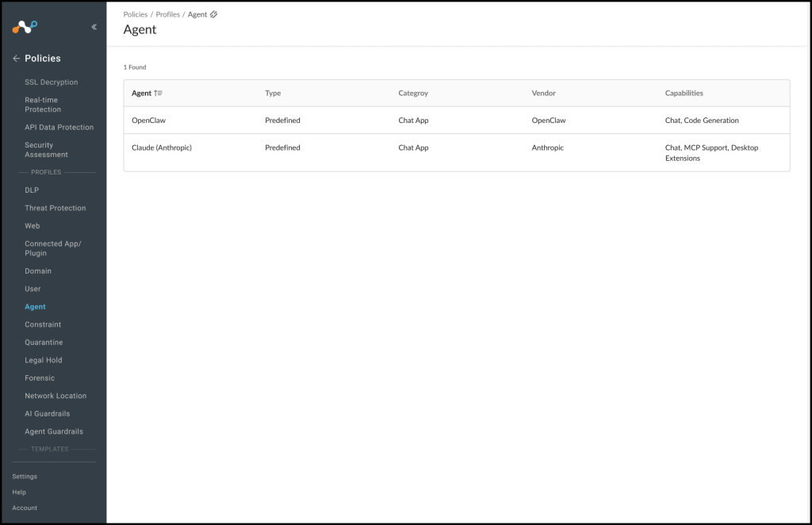Open Agent Guardrails profile
The height and width of the screenshot is (525, 812).
(54, 431)
